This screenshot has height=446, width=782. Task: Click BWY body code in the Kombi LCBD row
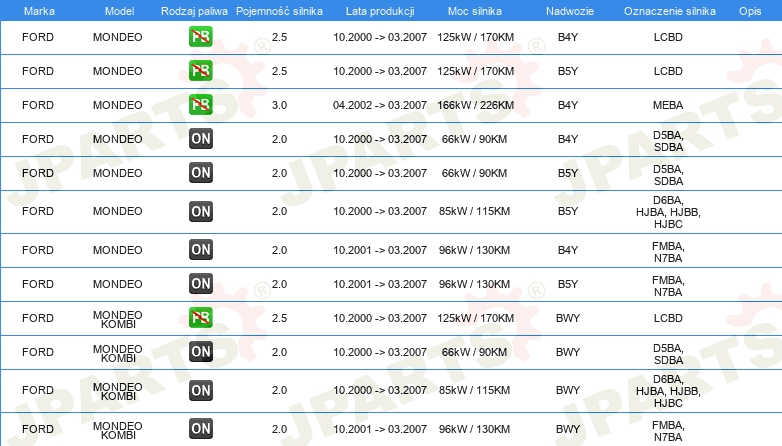(x=568, y=318)
